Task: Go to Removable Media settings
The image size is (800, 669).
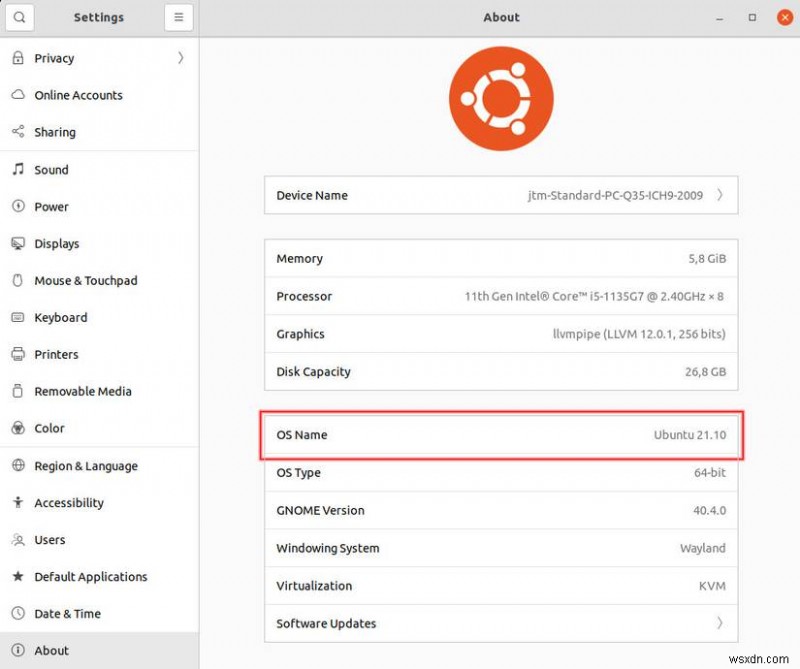Action: point(99,391)
